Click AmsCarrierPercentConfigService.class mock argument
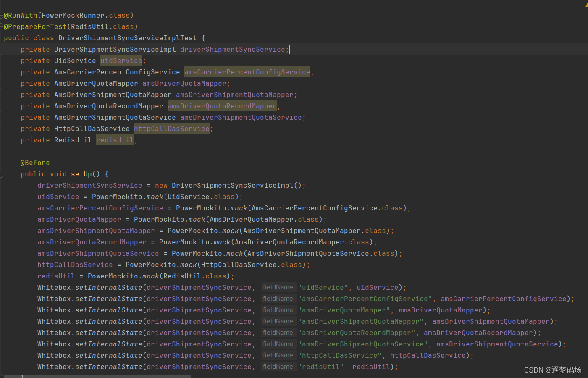 [x=327, y=208]
